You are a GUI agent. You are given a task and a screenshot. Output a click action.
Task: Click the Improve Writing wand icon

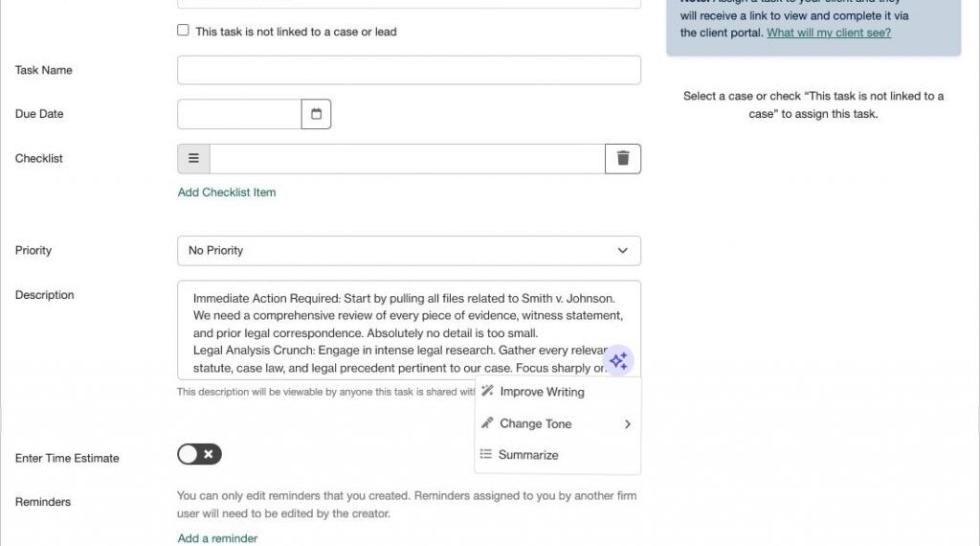coord(487,391)
